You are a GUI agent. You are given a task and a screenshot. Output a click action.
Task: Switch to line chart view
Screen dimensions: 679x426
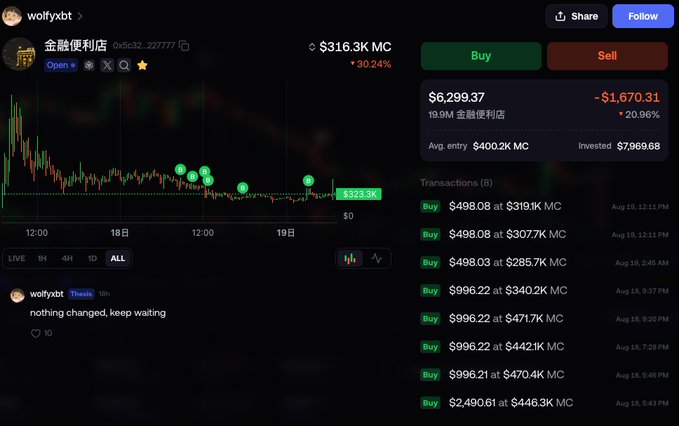pyautogui.click(x=377, y=258)
